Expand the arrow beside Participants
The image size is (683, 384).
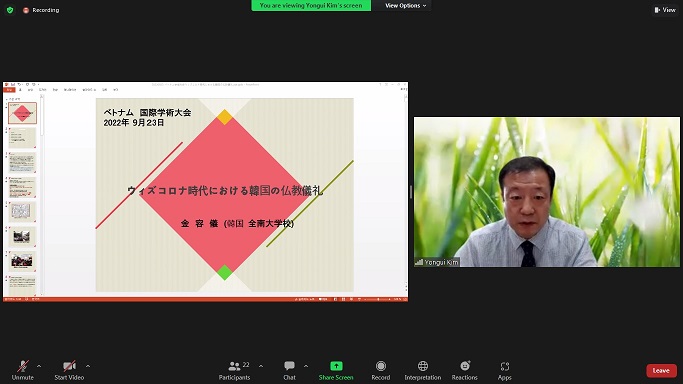pyautogui.click(x=261, y=366)
